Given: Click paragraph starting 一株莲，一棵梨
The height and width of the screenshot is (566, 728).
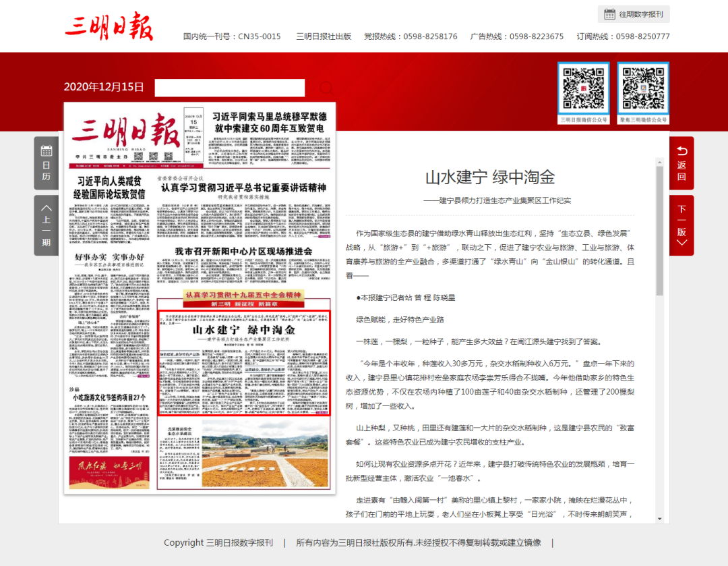Looking at the screenshot, I should click(479, 341).
